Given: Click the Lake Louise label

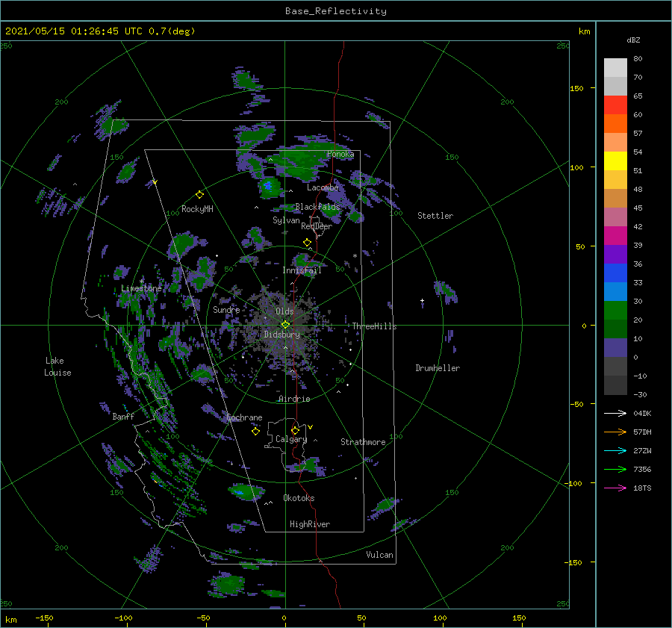Looking at the screenshot, I should (57, 367).
